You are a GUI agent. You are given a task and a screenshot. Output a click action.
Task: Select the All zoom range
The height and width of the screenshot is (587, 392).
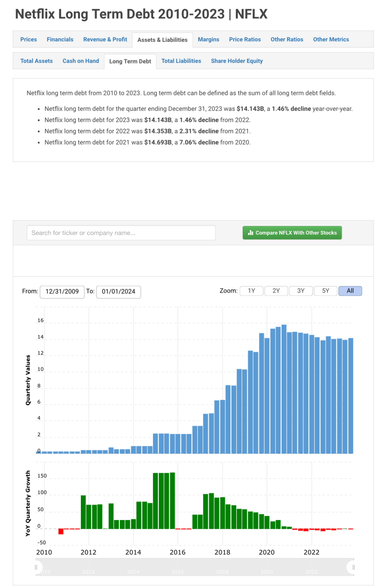(350, 291)
